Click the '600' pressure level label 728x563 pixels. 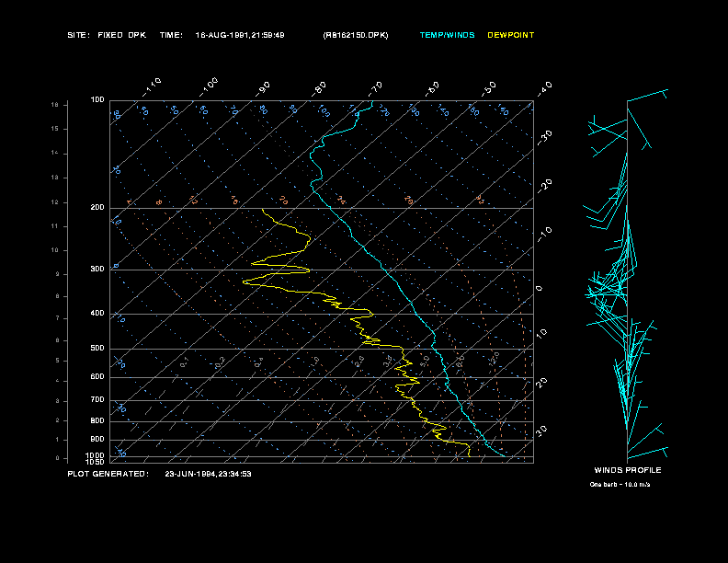[97, 377]
